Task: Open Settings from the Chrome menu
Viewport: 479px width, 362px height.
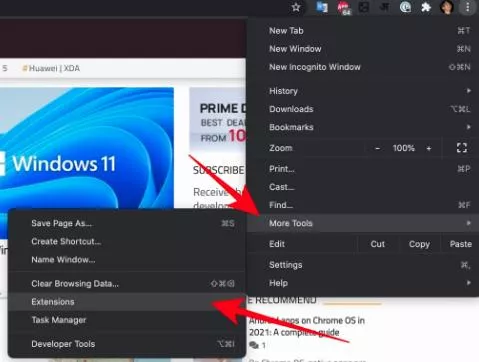Action: (x=363, y=265)
